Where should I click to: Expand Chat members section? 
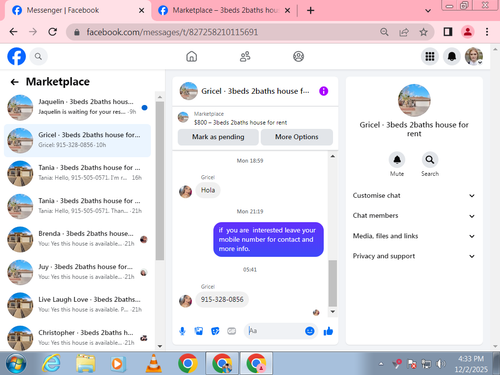[x=414, y=216]
